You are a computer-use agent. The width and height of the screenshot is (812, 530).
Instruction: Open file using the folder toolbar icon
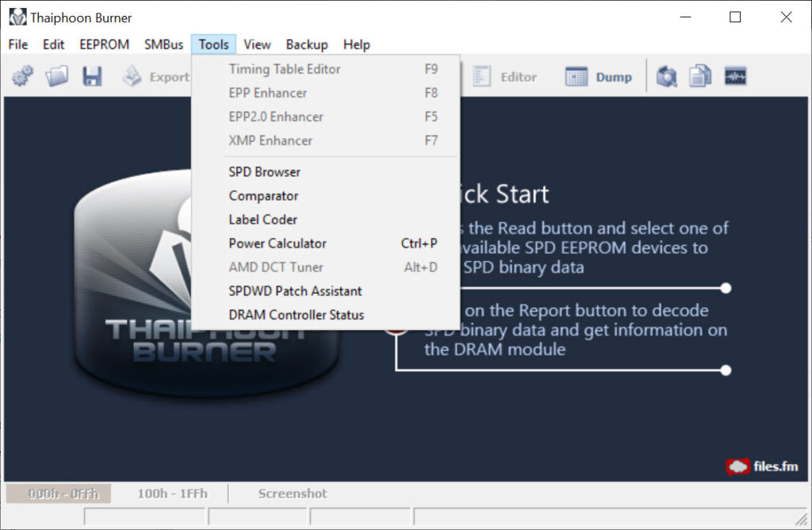click(56, 76)
